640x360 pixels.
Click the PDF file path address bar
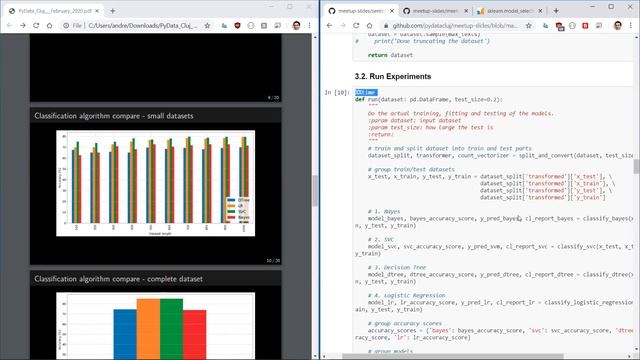click(143, 26)
